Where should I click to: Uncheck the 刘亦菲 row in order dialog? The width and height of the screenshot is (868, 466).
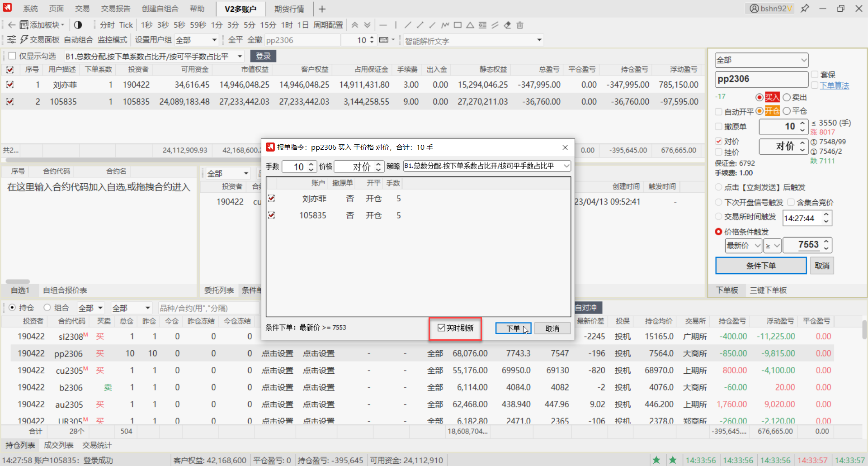pos(271,198)
